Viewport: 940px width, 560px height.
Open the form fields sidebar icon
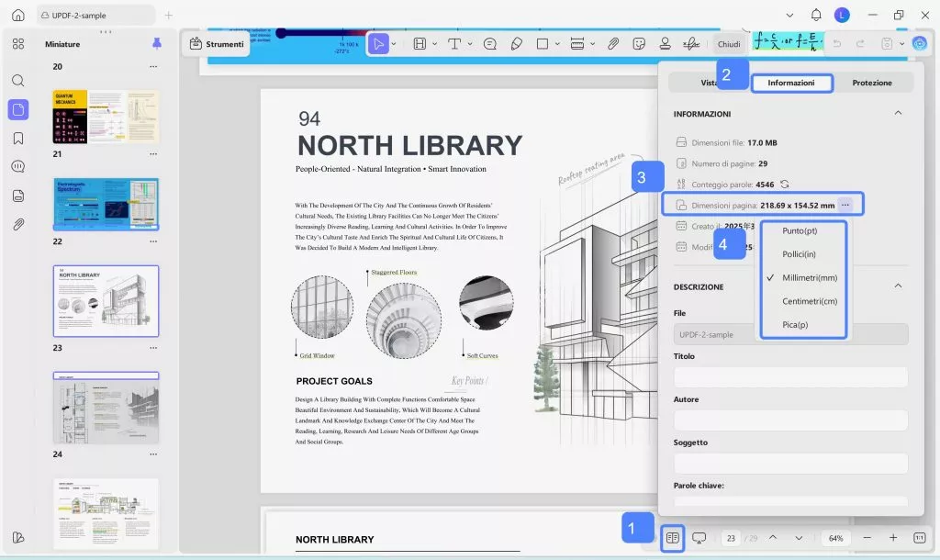click(x=18, y=196)
